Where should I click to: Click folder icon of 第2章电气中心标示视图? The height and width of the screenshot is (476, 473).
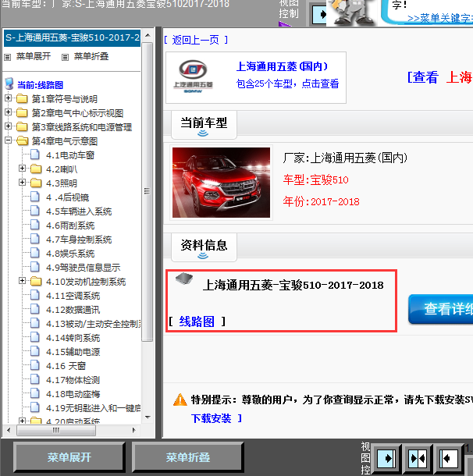[22, 112]
